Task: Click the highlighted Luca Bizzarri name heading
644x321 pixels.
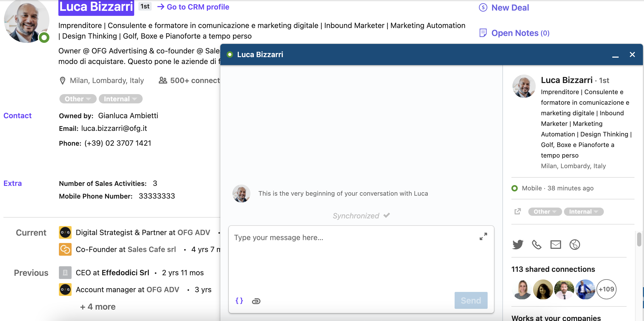Action: coord(96,7)
